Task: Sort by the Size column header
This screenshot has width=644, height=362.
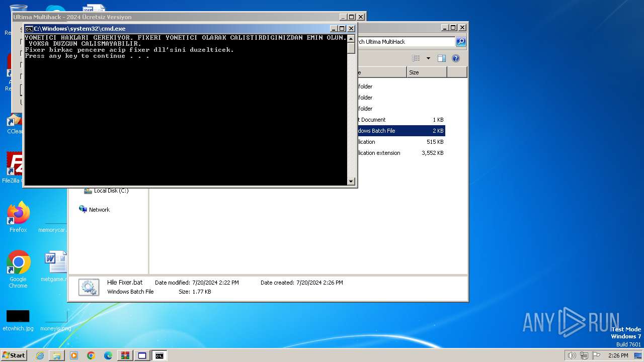Action: click(x=427, y=72)
